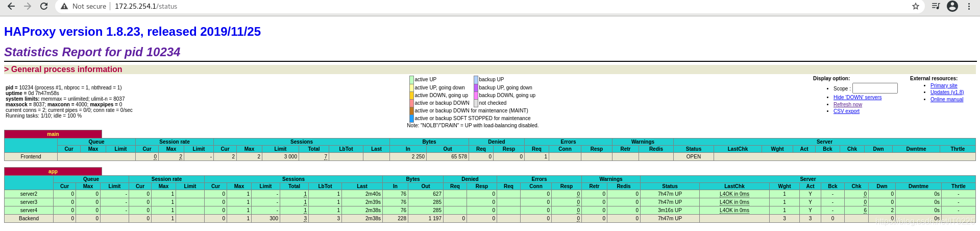Click the Warnings header in app table

tap(610, 179)
